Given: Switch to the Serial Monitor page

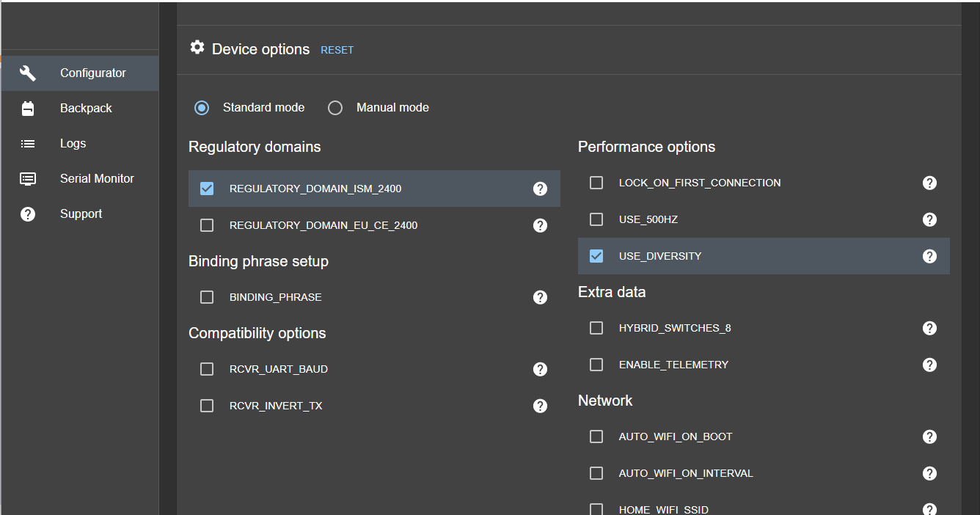Looking at the screenshot, I should tap(97, 179).
